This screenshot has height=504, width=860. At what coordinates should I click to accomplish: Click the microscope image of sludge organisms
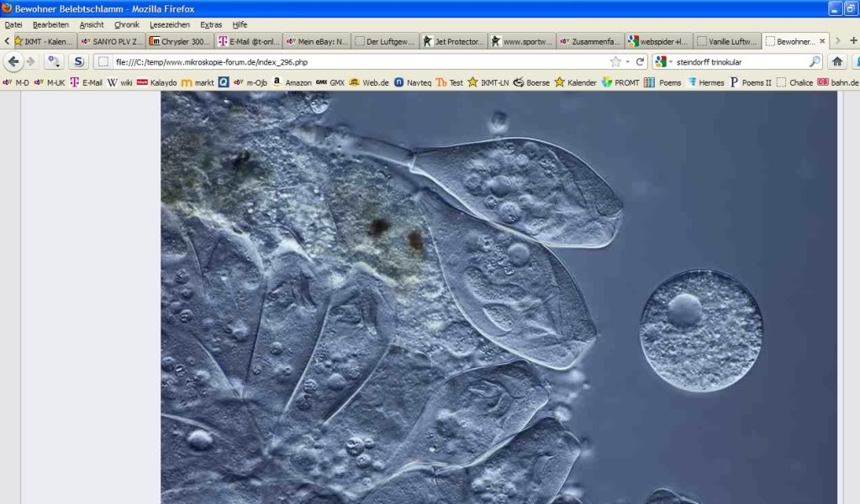click(499, 297)
